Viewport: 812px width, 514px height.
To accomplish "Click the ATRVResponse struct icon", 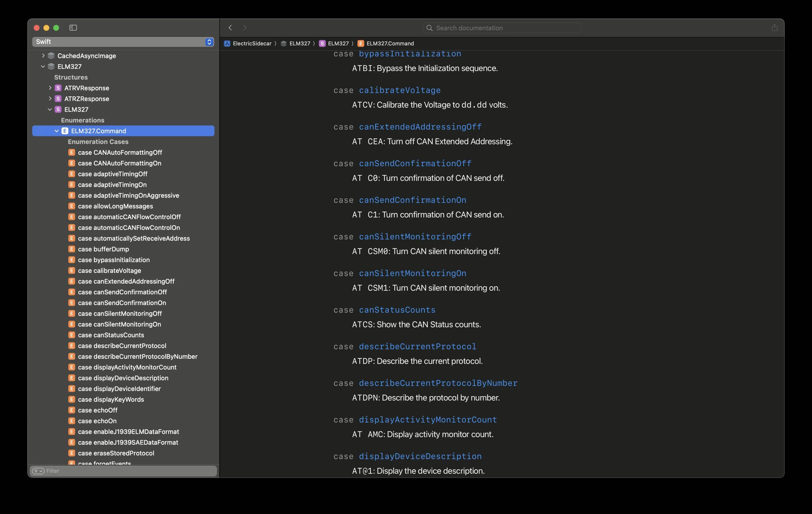I will (58, 88).
